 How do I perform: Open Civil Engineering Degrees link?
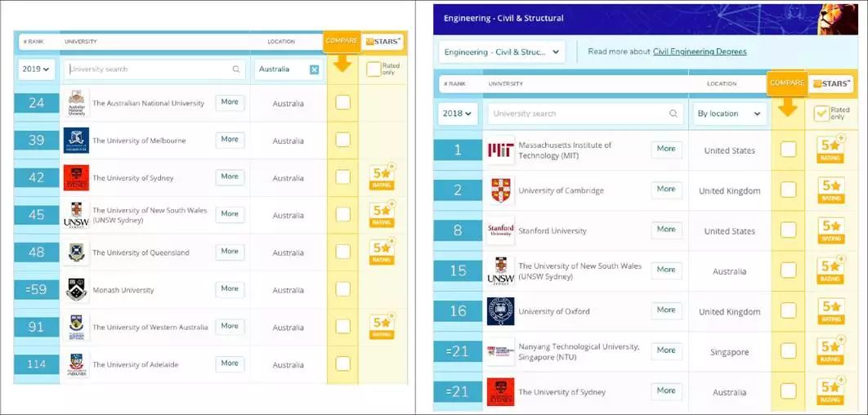(700, 51)
